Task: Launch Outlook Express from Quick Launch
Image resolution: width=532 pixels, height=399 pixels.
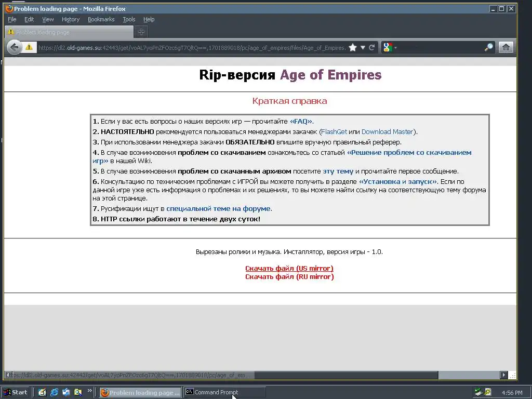Action: click(x=66, y=392)
